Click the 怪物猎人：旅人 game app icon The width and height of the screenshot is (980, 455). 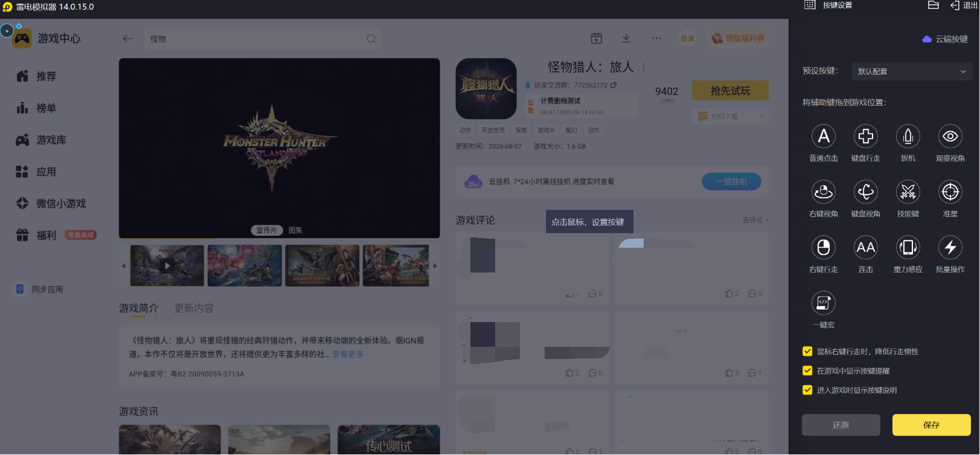[x=486, y=89]
